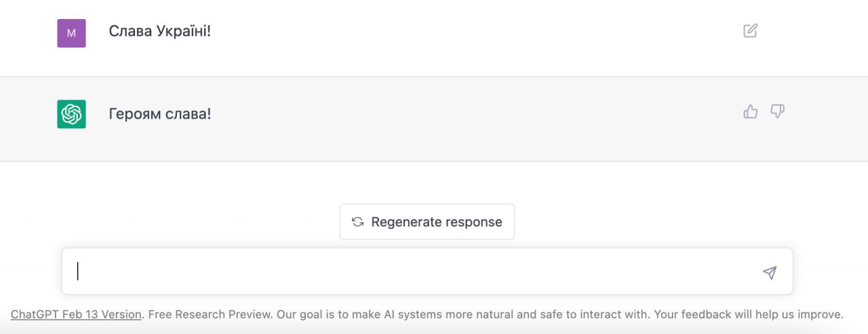Focus the message input field
Screen dimensions: 868x334
407,272
